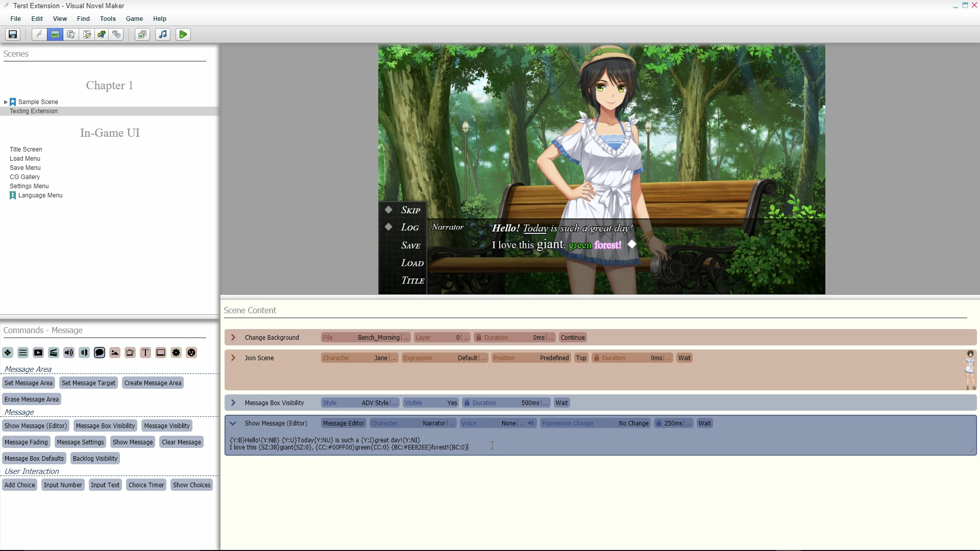Screen dimensions: 980x551
Task: Select the gear commands category icon
Action: (176, 353)
